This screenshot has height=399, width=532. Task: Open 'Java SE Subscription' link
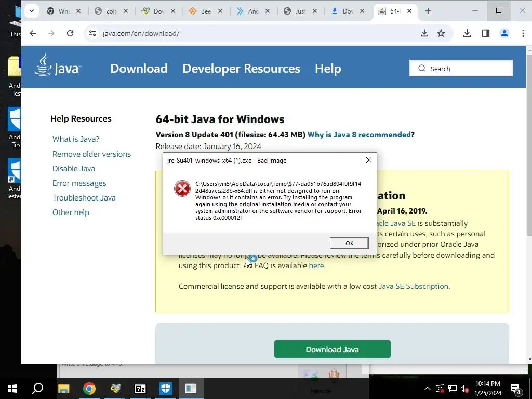tap(413, 286)
